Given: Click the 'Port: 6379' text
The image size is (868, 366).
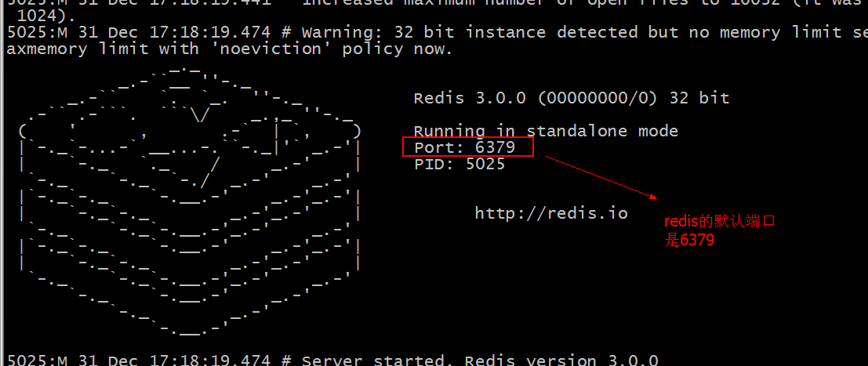Looking at the screenshot, I should point(464,147).
